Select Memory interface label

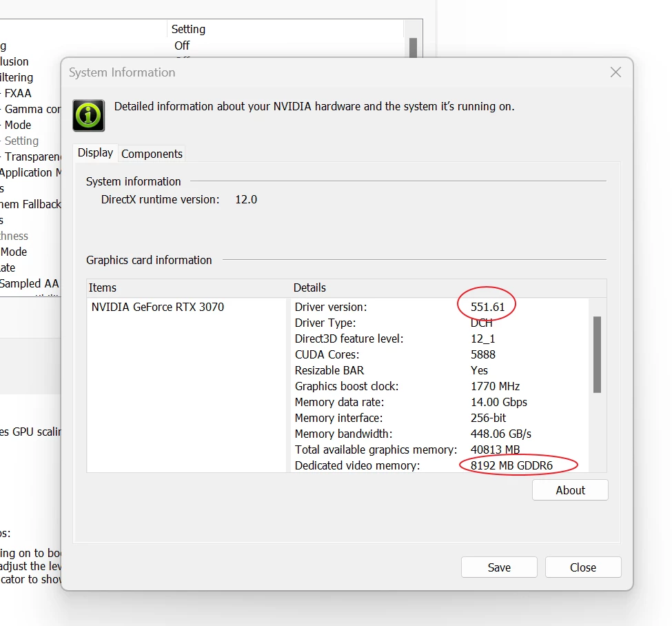click(x=338, y=418)
